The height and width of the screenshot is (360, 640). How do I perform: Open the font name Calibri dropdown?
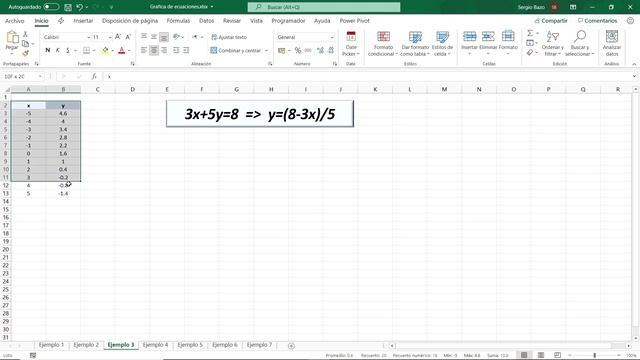(x=88, y=37)
